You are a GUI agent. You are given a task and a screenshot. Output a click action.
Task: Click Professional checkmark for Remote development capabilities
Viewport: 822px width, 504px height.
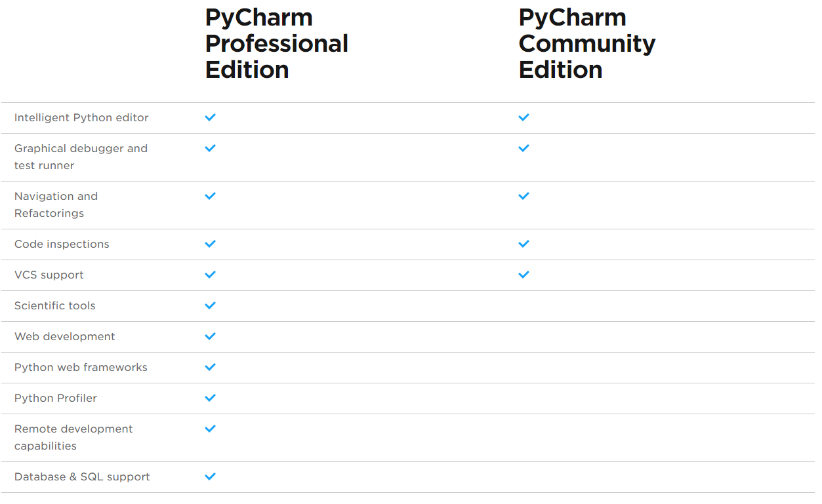tap(210, 429)
